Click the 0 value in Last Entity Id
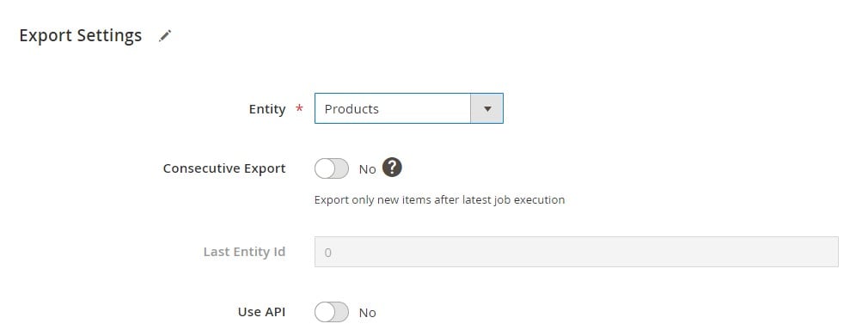Screen dimensions: 868x336 327,253
